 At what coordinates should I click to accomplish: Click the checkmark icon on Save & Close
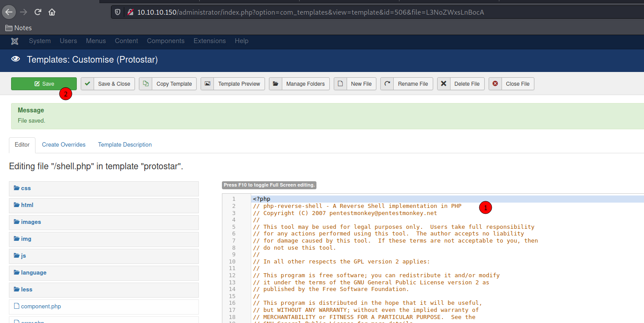(x=87, y=84)
